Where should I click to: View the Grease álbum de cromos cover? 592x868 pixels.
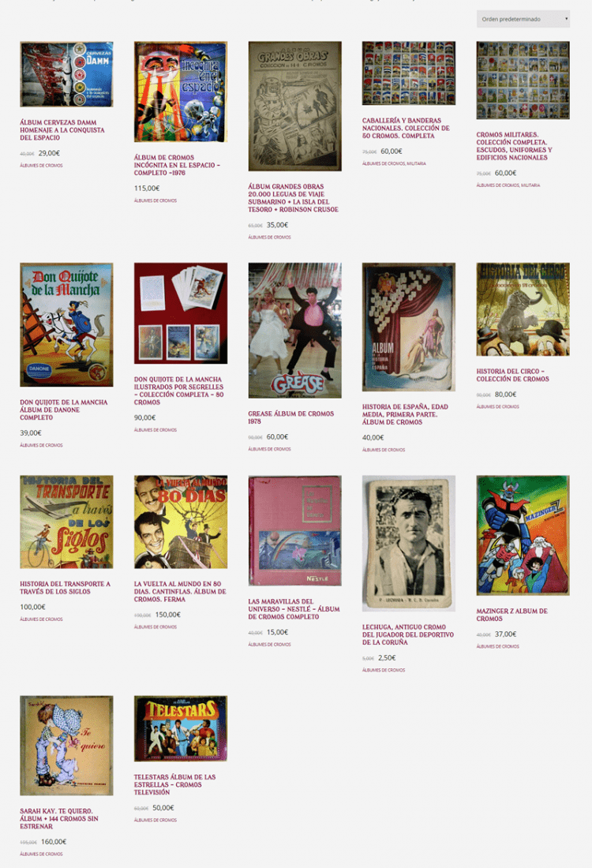click(x=294, y=331)
